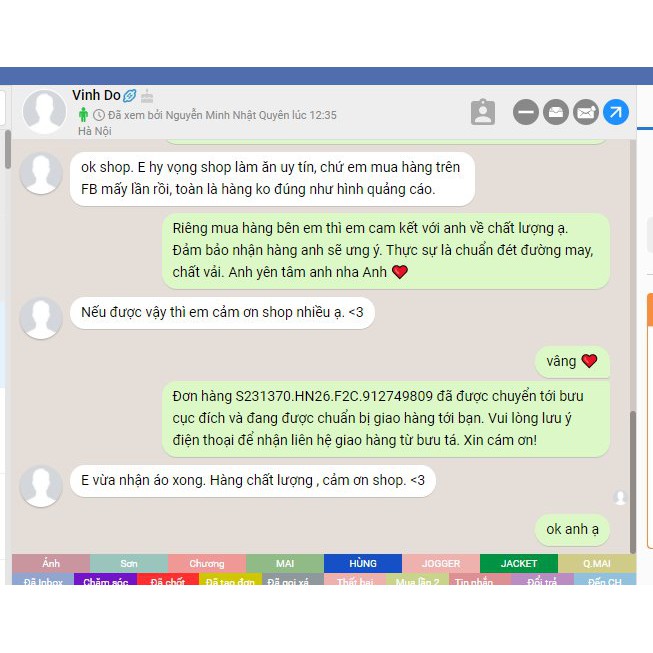This screenshot has height=653, width=653.
Task: Click the chat vertical scrollbar thumb
Action: click(x=633, y=482)
